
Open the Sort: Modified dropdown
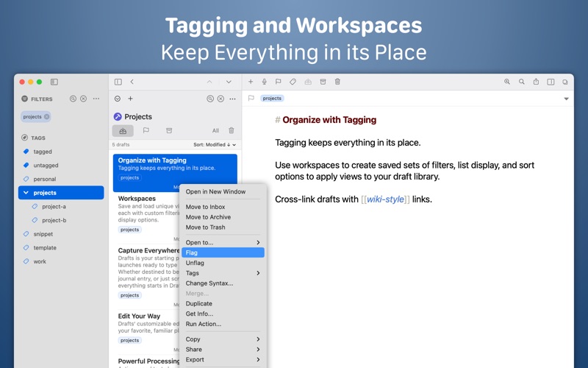point(215,144)
